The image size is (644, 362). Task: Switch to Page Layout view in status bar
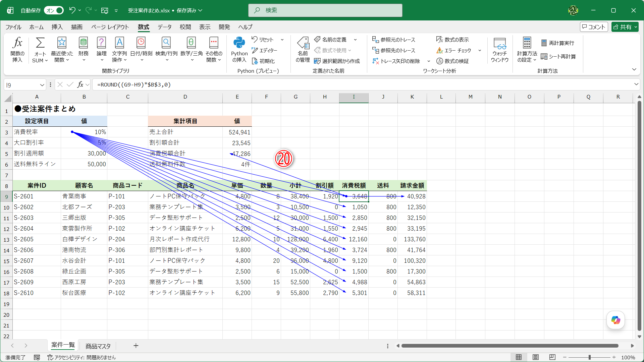pyautogui.click(x=536, y=357)
